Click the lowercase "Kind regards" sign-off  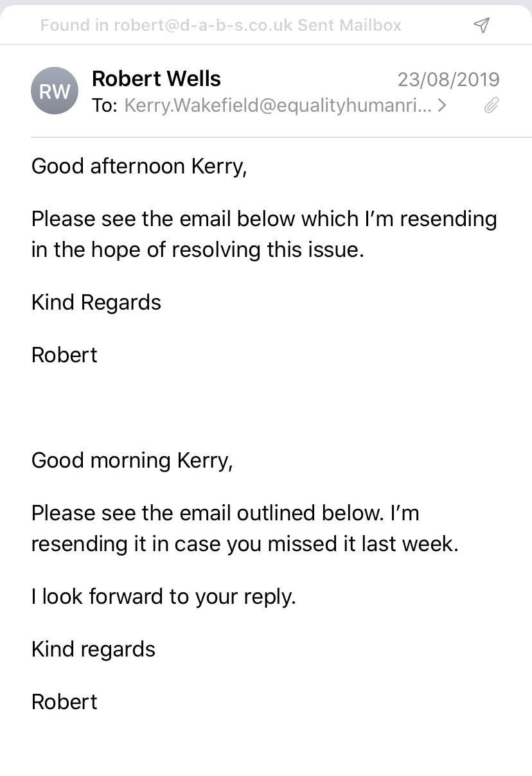(93, 649)
